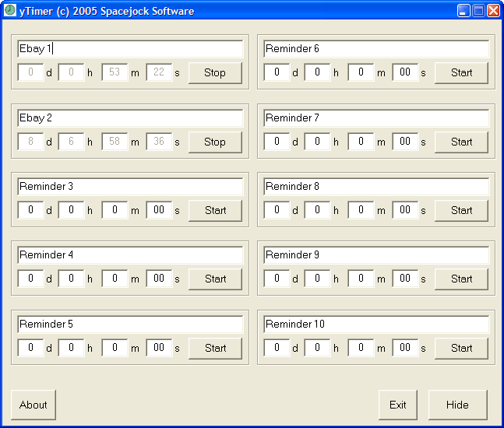504x428 pixels.
Task: Focus the Reminder 6 name field
Action: point(376,49)
